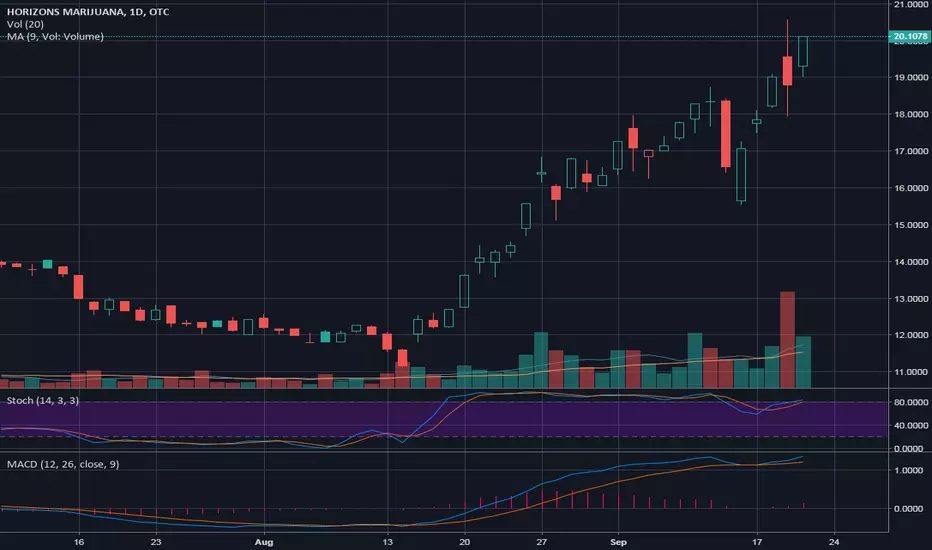Image resolution: width=932 pixels, height=550 pixels.
Task: Click the date label 24 on time axis
Action: pyautogui.click(x=834, y=542)
